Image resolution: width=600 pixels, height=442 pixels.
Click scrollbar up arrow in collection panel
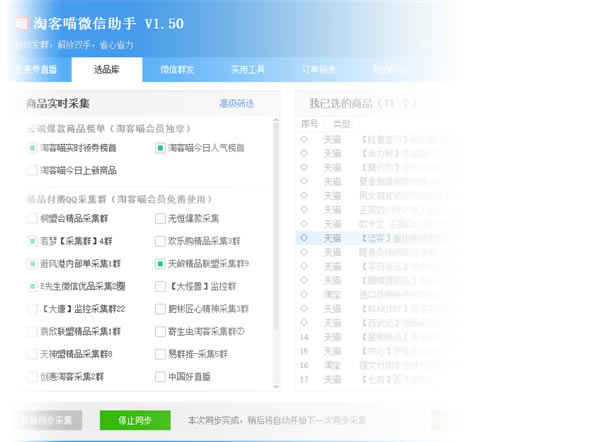(276, 121)
